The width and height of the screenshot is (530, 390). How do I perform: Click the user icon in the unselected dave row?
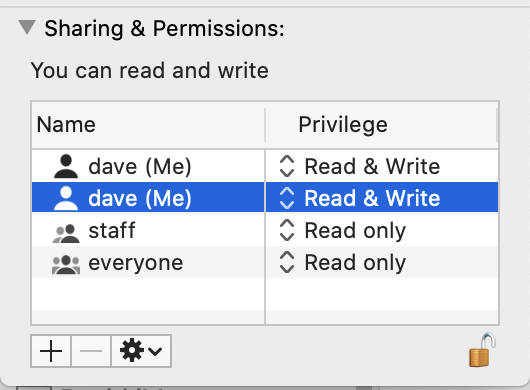66,166
